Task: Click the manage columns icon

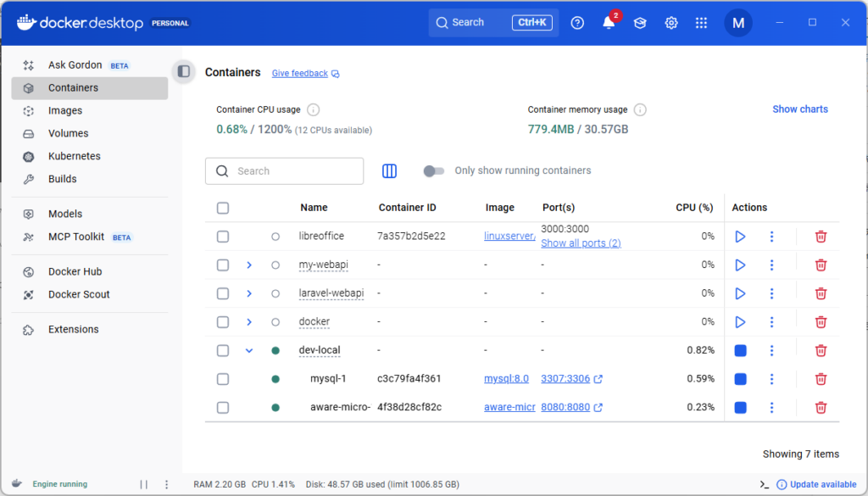Action: [x=389, y=171]
